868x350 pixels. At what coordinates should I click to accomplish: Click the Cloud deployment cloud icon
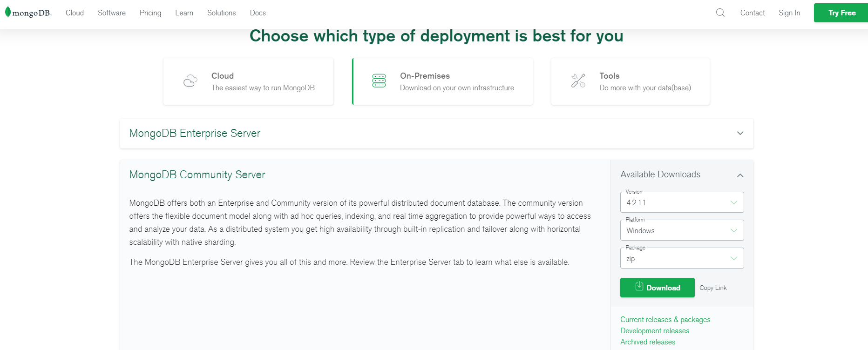(190, 81)
